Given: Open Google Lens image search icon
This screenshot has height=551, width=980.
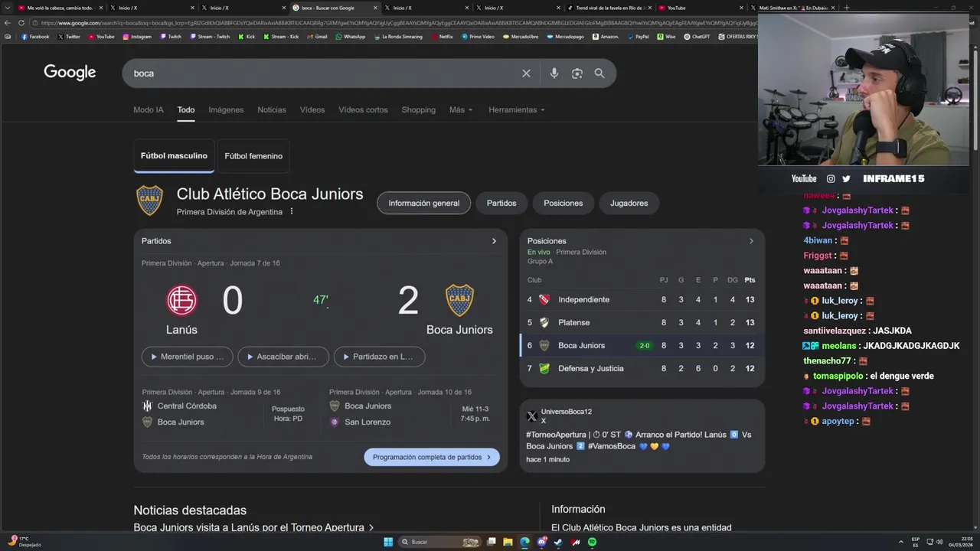Looking at the screenshot, I should [577, 73].
